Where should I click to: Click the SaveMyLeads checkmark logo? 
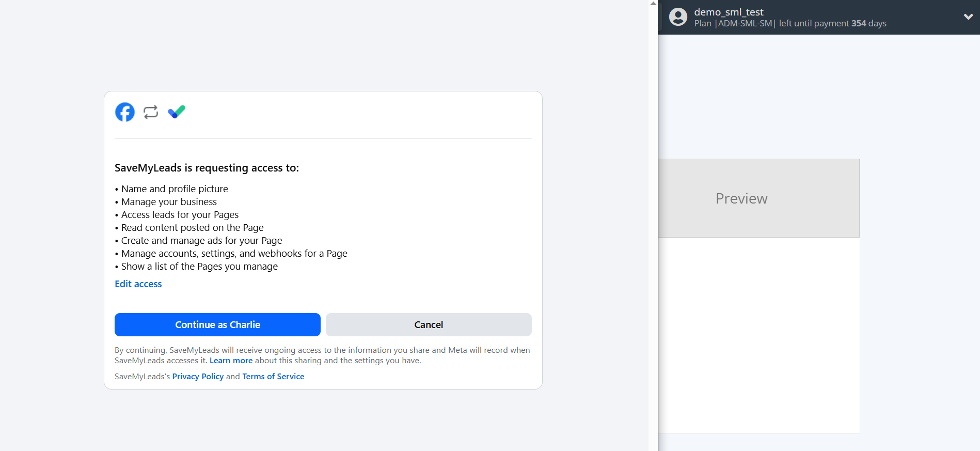click(x=177, y=112)
